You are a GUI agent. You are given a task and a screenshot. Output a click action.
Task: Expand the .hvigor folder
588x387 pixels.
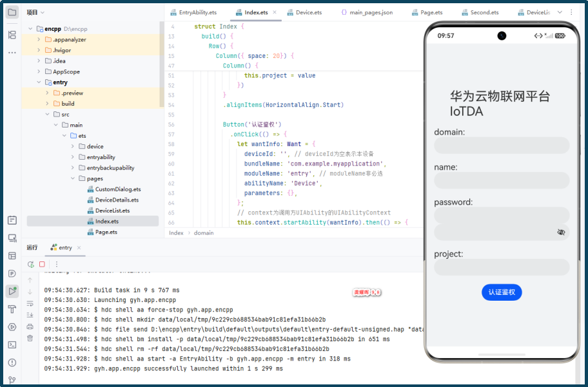coord(39,50)
